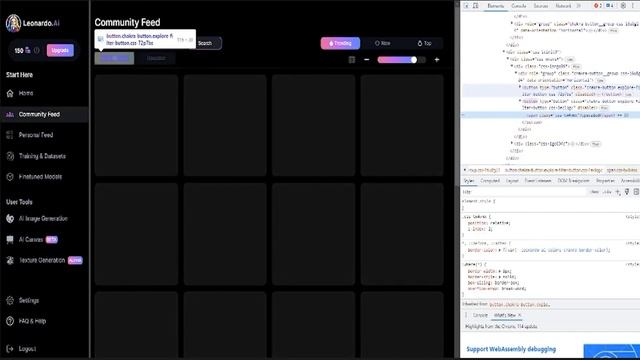Click the white slider handle

click(414, 60)
